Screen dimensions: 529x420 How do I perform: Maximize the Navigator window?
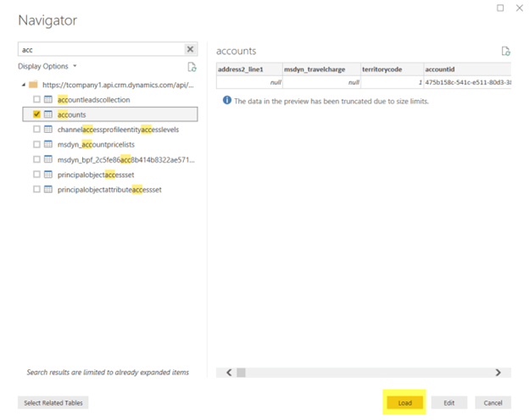tap(500, 8)
